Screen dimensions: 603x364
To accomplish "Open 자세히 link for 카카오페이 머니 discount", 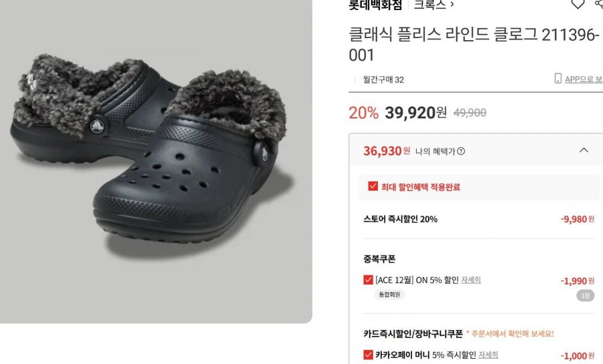I will tap(488, 355).
